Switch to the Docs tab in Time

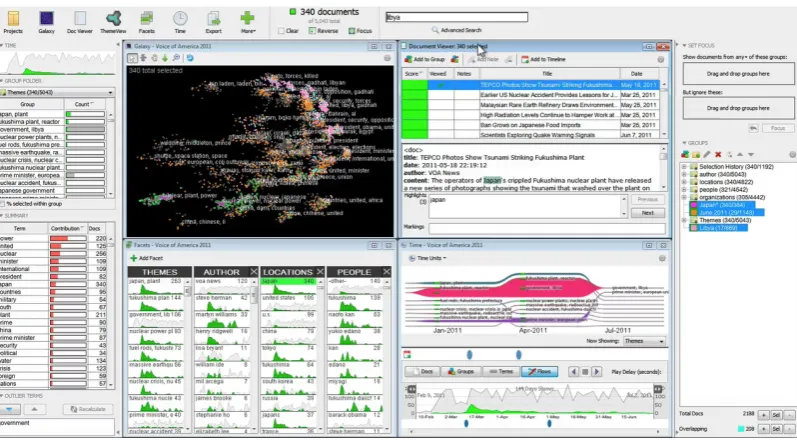(x=421, y=372)
